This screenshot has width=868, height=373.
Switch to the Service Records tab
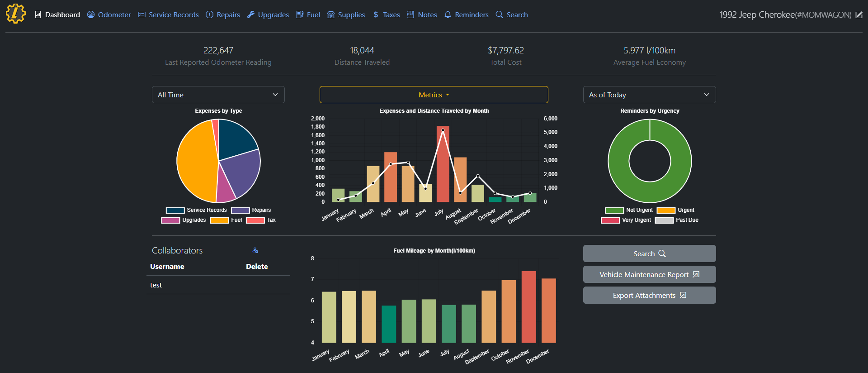coord(168,14)
